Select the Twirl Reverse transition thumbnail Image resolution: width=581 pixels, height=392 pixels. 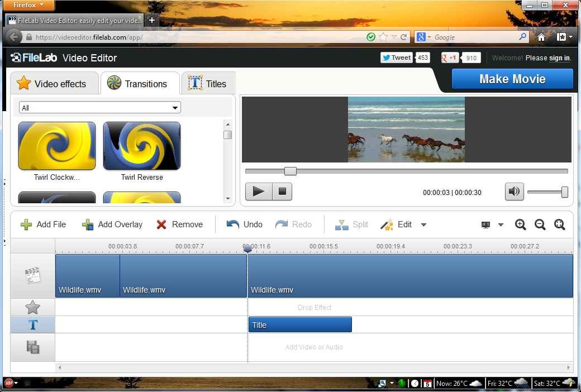point(141,145)
